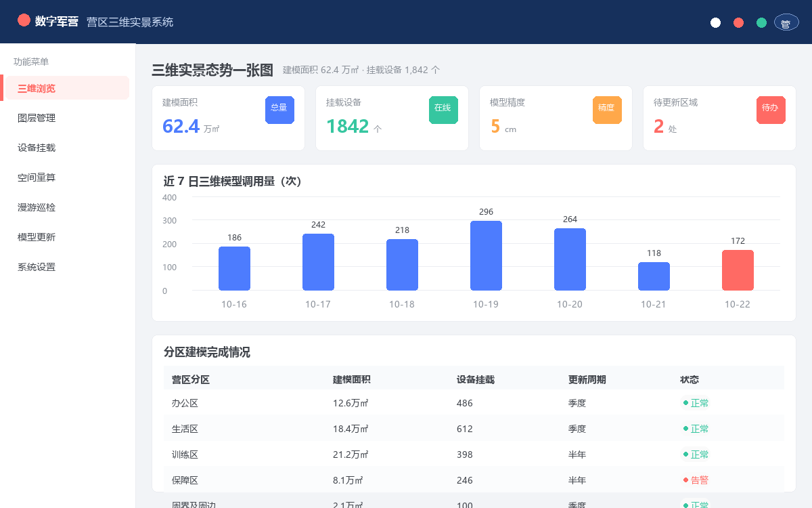Click the 10-18 bar showing 218
This screenshot has height=508, width=812.
click(x=402, y=265)
